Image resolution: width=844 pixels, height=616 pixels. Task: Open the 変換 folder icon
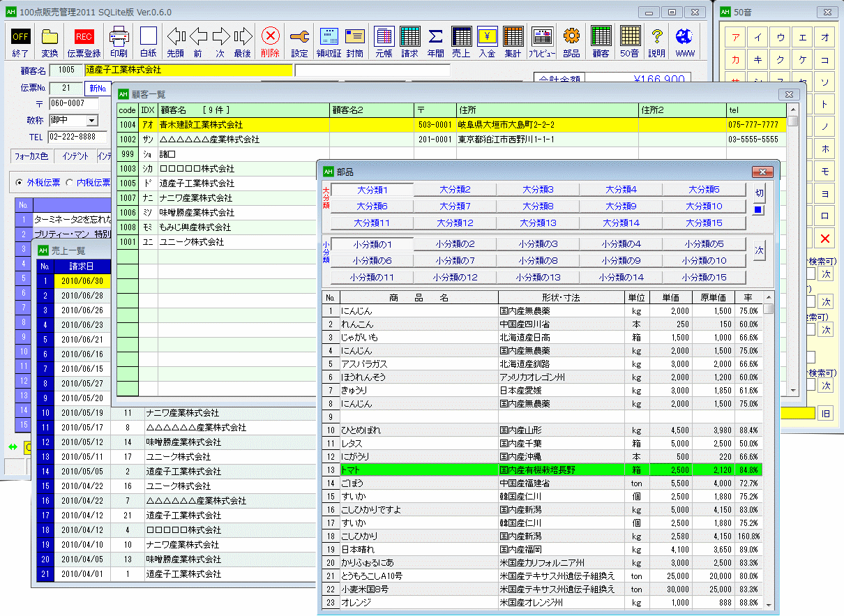[50, 42]
